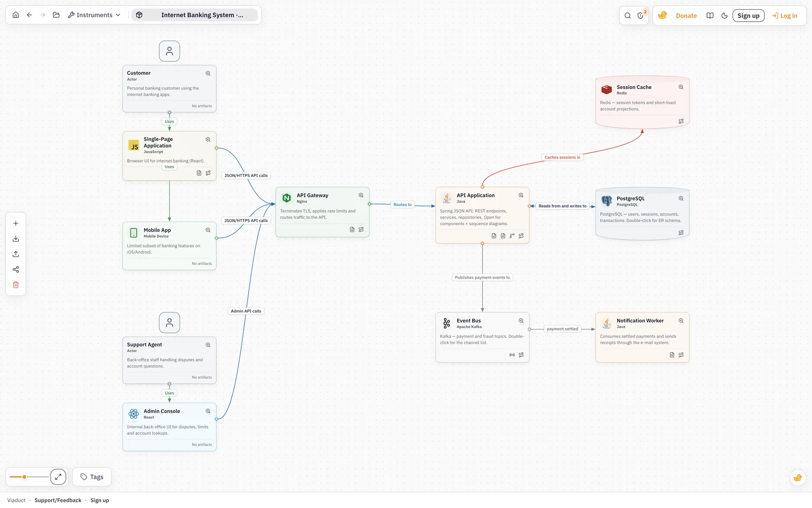The width and height of the screenshot is (812, 508).
Task: Zoom into the Session Cache node
Action: pyautogui.click(x=681, y=87)
